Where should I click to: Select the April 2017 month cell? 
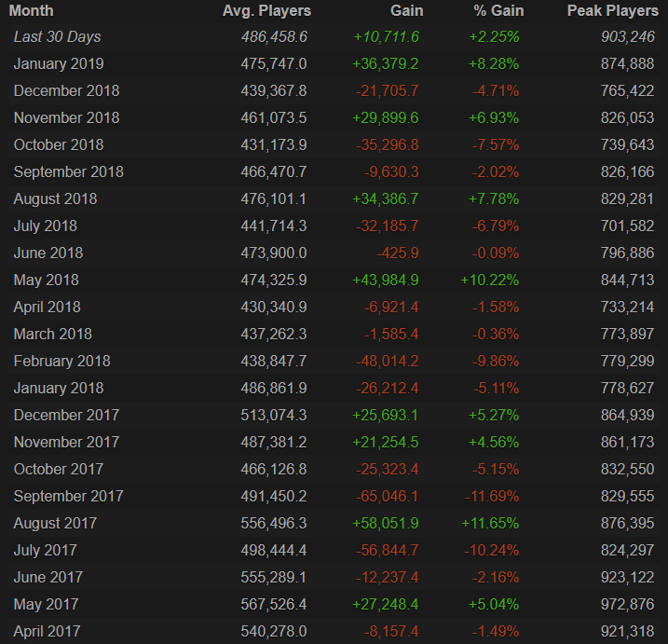(47, 632)
